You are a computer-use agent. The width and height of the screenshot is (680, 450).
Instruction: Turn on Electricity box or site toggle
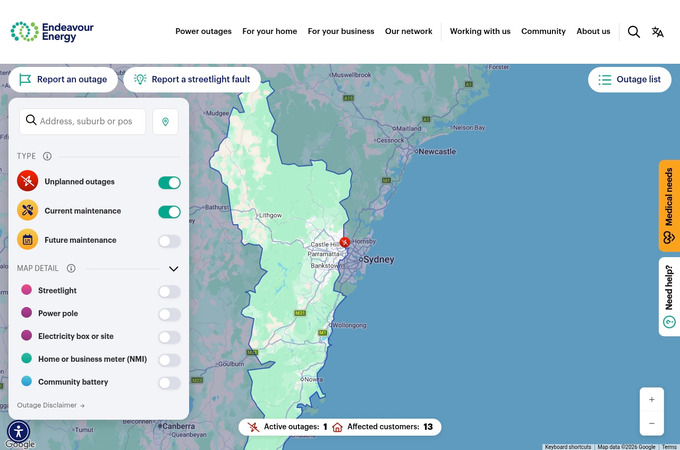(169, 337)
